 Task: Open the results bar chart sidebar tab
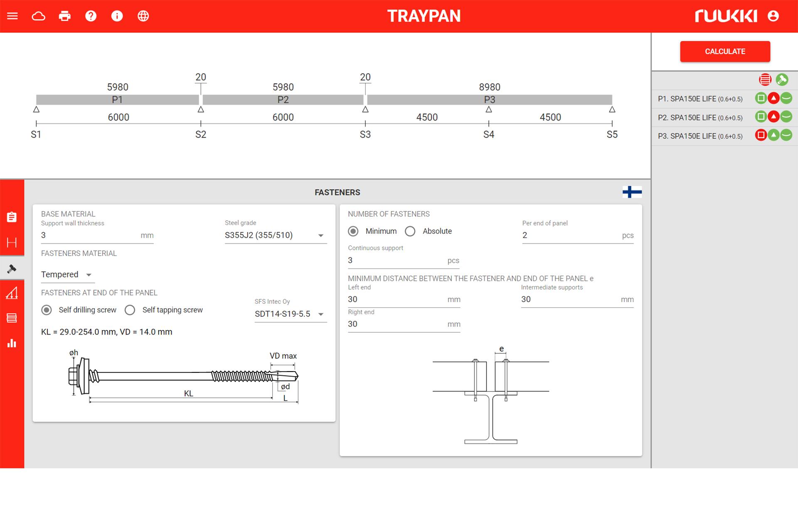click(12, 343)
